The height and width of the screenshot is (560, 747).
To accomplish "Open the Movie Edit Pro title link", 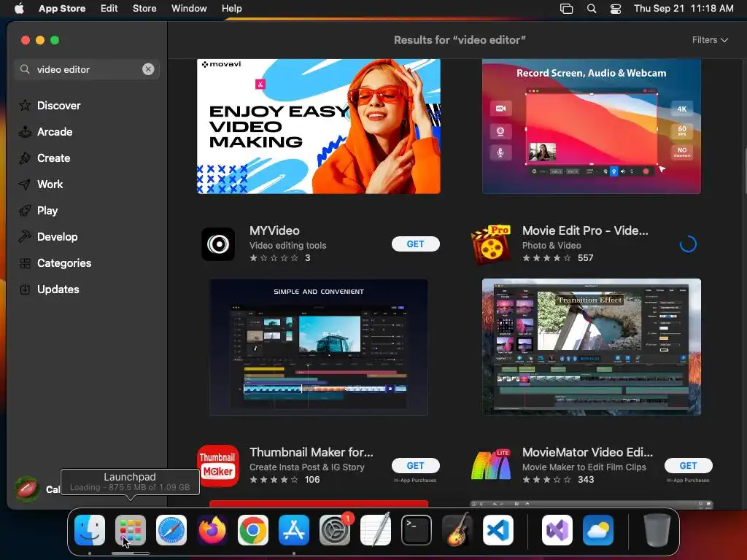I will pos(585,230).
